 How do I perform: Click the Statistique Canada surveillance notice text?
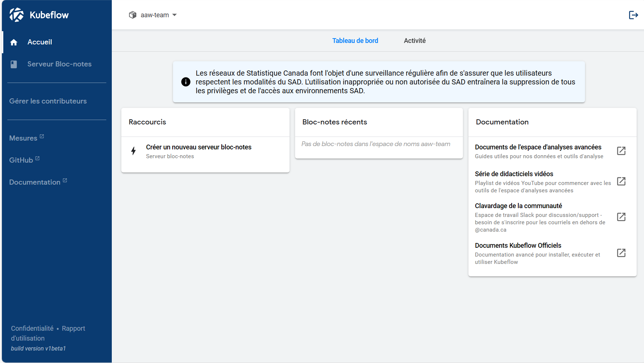(385, 82)
